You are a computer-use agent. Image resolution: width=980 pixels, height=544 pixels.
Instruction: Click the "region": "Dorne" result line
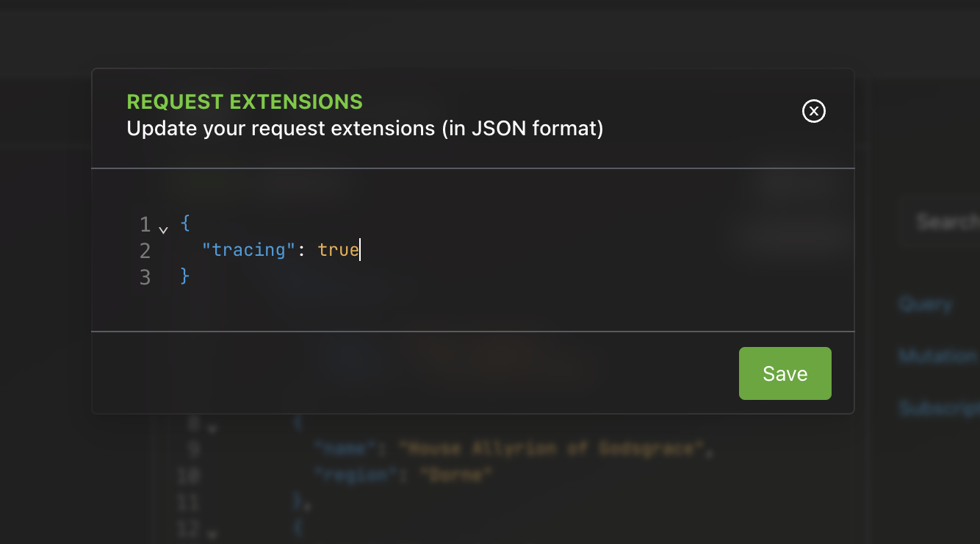click(403, 475)
